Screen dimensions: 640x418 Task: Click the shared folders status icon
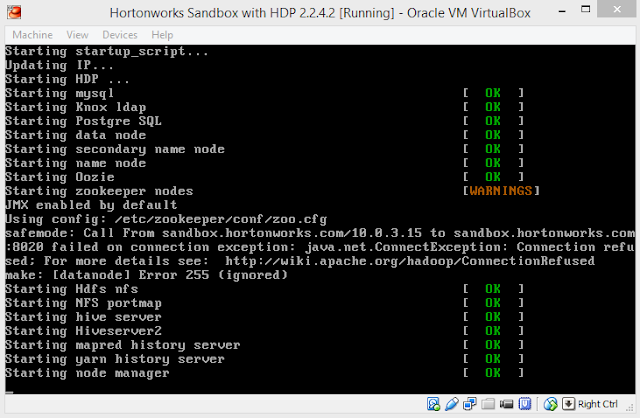pyautogui.click(x=488, y=404)
